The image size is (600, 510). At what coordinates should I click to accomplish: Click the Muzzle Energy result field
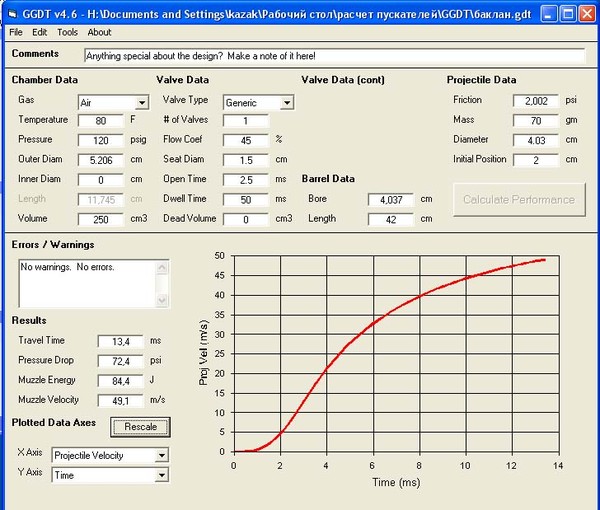tap(121, 381)
